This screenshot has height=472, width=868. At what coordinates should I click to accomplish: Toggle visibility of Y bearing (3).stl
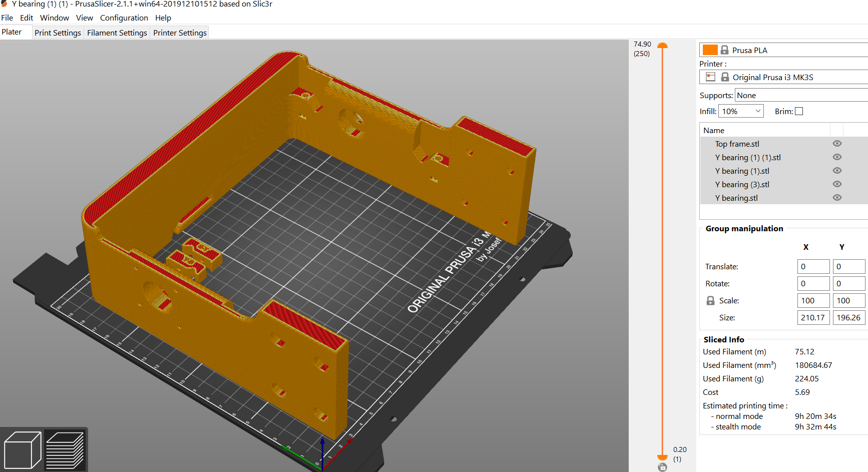837,184
